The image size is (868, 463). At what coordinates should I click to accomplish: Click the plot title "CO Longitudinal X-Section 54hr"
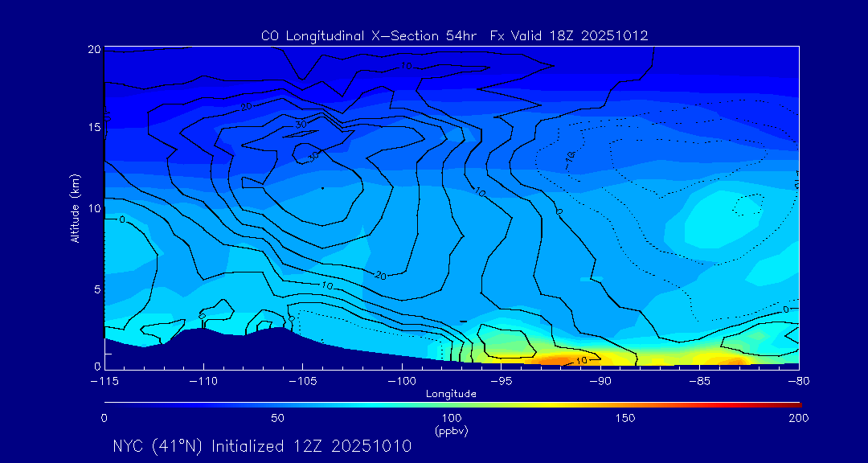point(371,36)
